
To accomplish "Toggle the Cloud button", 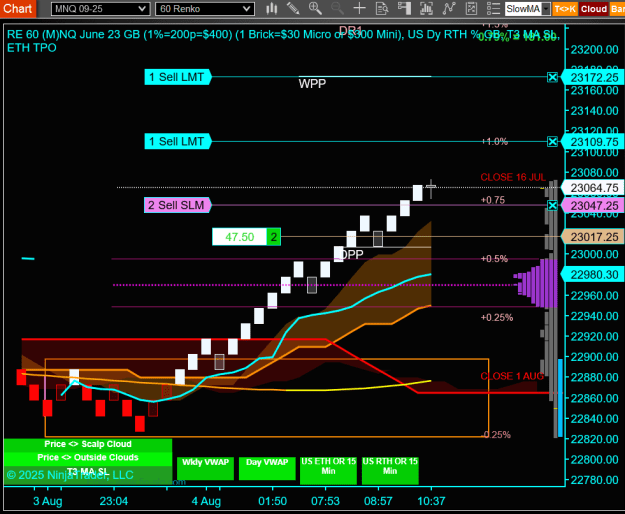I will click(594, 9).
